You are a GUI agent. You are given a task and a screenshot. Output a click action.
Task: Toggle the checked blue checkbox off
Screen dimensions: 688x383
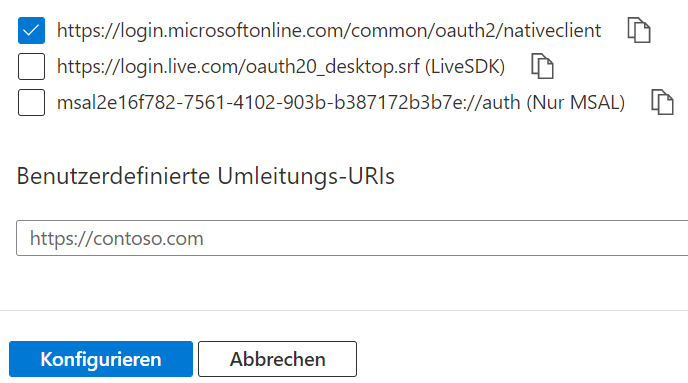[x=31, y=30]
